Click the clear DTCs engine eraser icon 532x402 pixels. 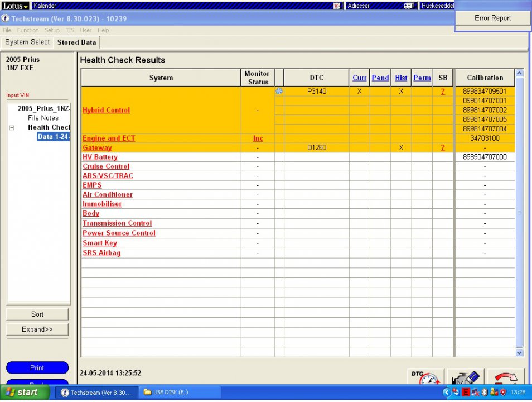pyautogui.click(x=466, y=377)
